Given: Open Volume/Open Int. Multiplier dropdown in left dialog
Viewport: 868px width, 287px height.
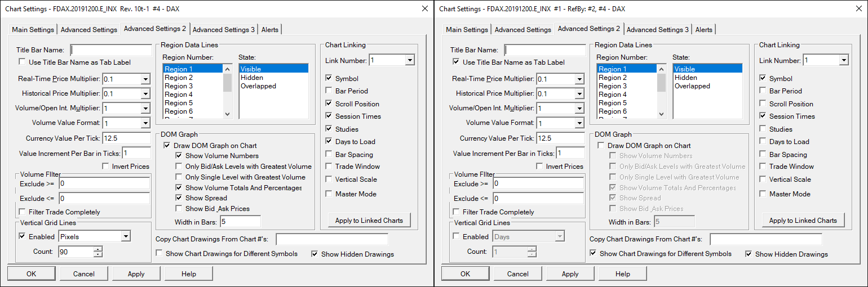Looking at the screenshot, I should [x=145, y=108].
